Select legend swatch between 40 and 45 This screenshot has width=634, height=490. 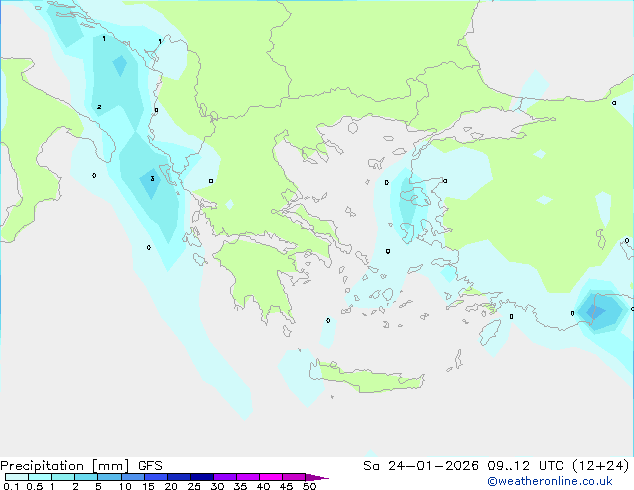271,477
